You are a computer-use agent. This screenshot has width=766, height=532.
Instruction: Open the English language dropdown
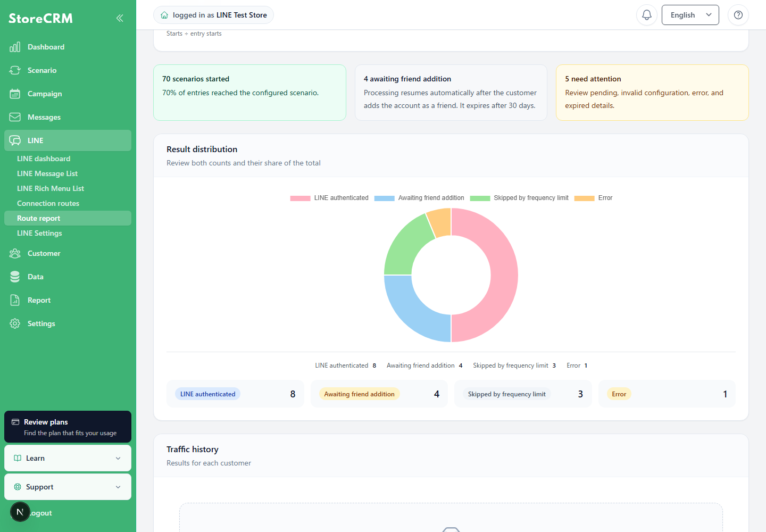pyautogui.click(x=690, y=15)
